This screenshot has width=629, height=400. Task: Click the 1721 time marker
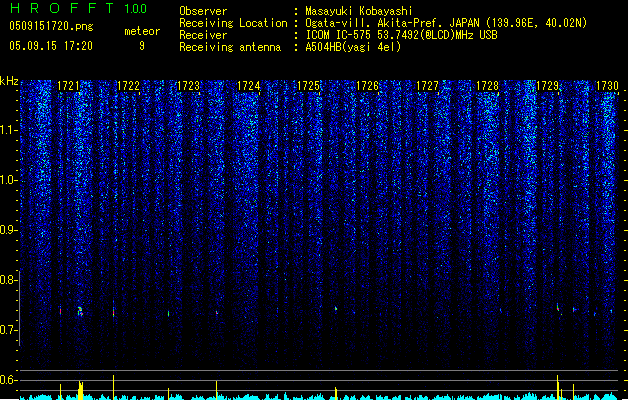click(69, 86)
